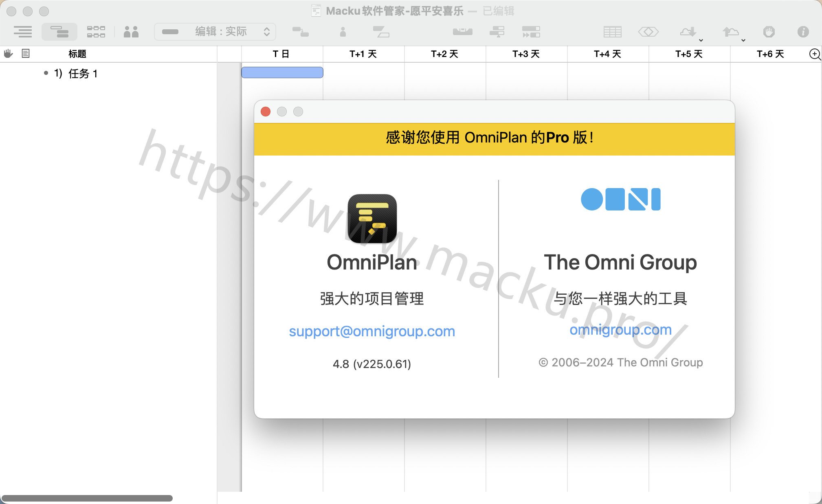Open the support@omnigroup.com email link

[372, 331]
